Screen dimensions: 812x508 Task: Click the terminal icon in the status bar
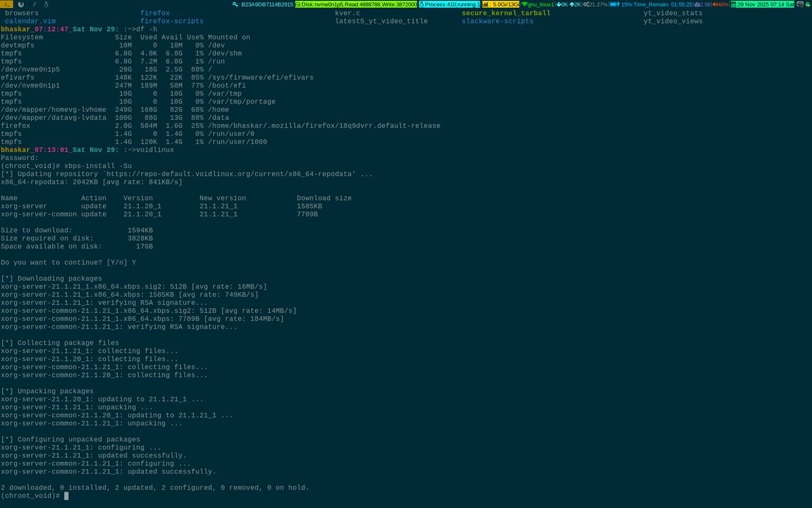click(5, 3)
